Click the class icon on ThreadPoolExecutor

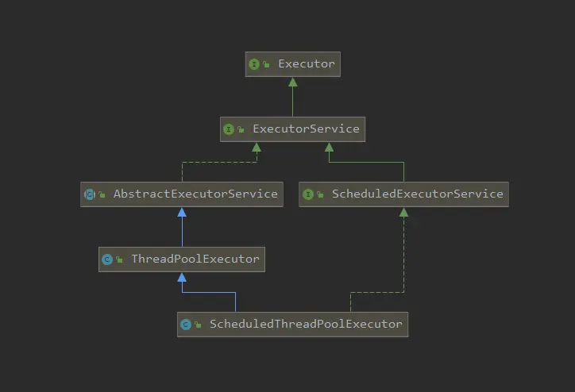click(x=107, y=259)
